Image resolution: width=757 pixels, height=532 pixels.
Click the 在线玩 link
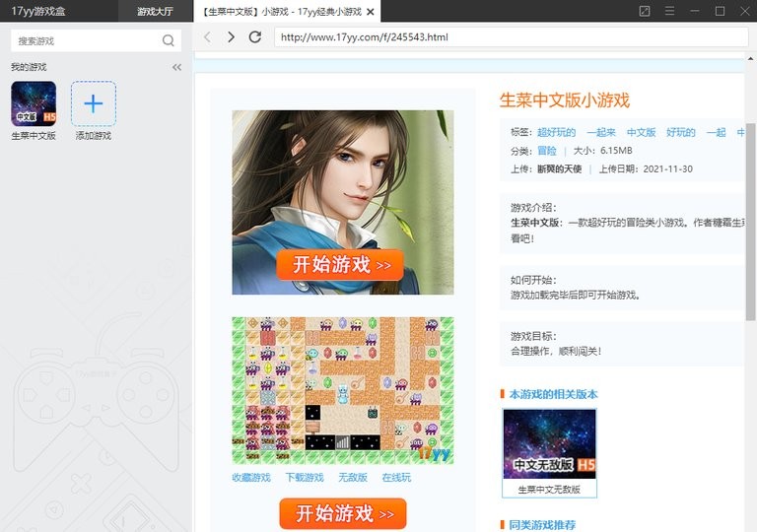coord(396,478)
